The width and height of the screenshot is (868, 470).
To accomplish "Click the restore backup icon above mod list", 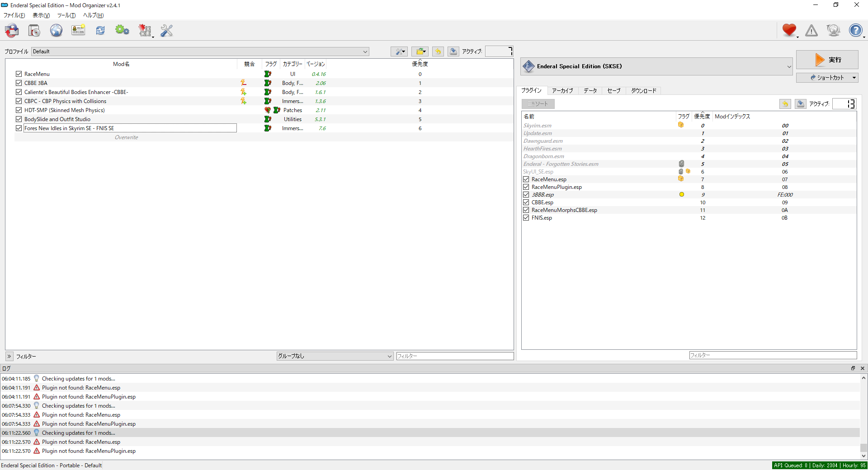I will (x=438, y=52).
